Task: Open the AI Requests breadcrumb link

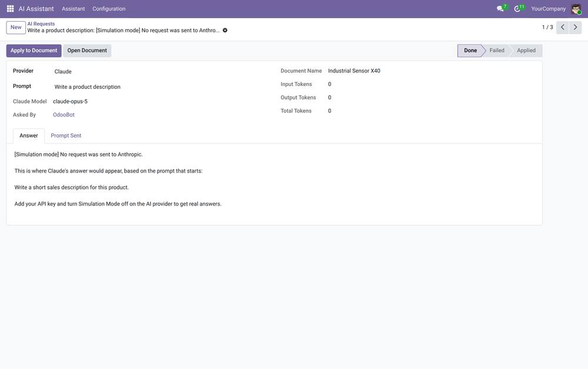Action: [41, 24]
